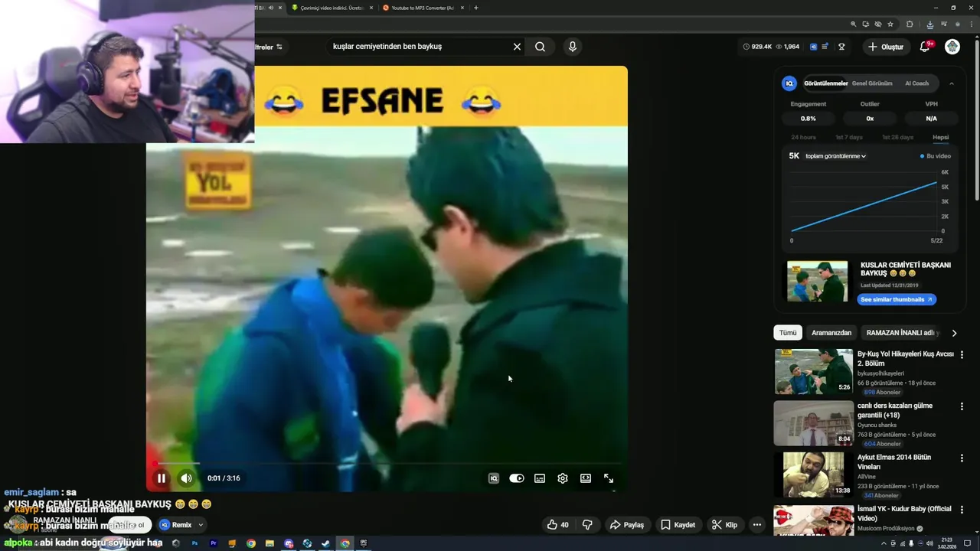Open the browser downloads icon
This screenshot has height=551, width=980.
point(929,24)
